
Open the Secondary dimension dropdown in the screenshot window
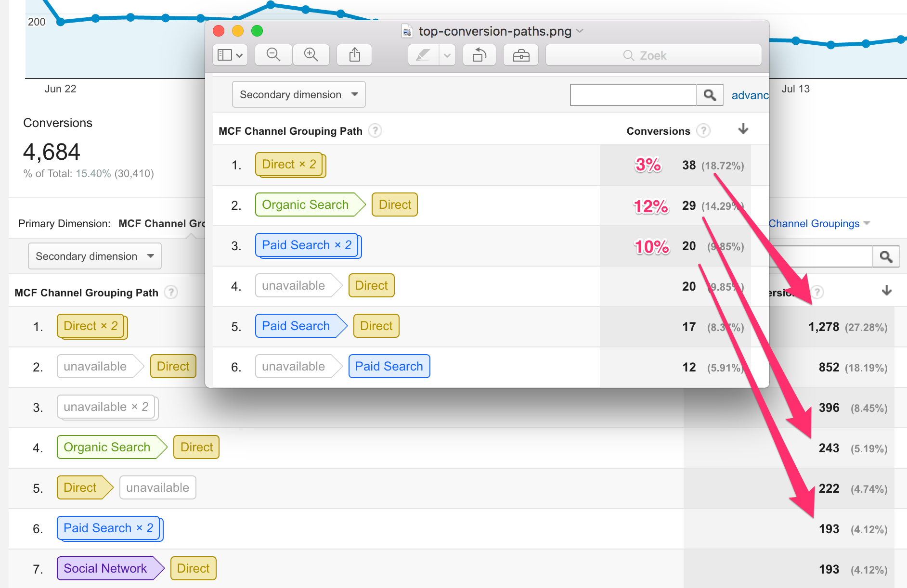[298, 94]
